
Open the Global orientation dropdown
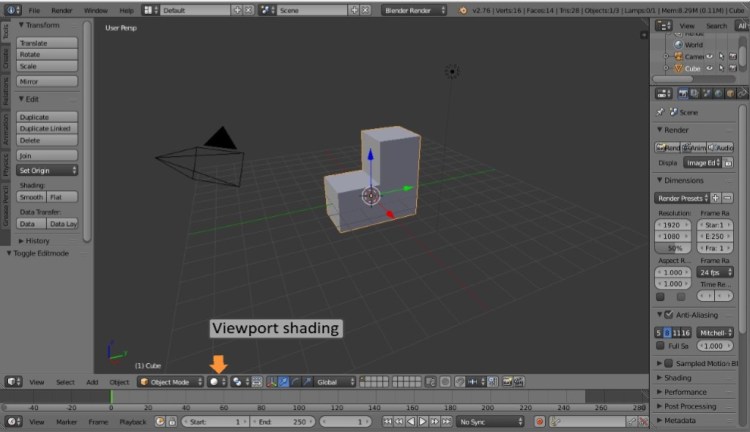coord(336,382)
